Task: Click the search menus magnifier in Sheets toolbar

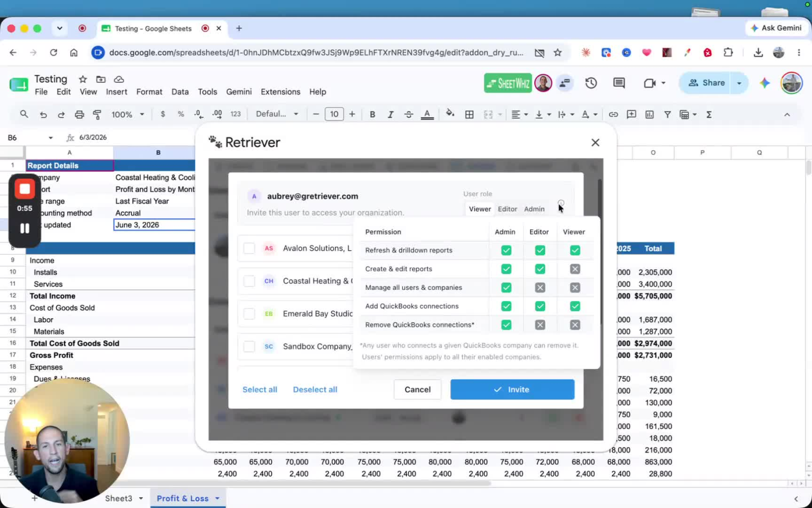Action: [x=24, y=114]
